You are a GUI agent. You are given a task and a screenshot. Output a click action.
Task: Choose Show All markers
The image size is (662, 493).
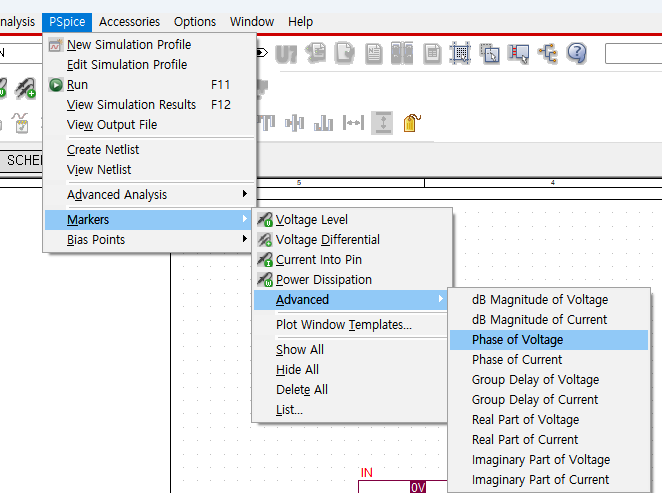tap(350, 349)
